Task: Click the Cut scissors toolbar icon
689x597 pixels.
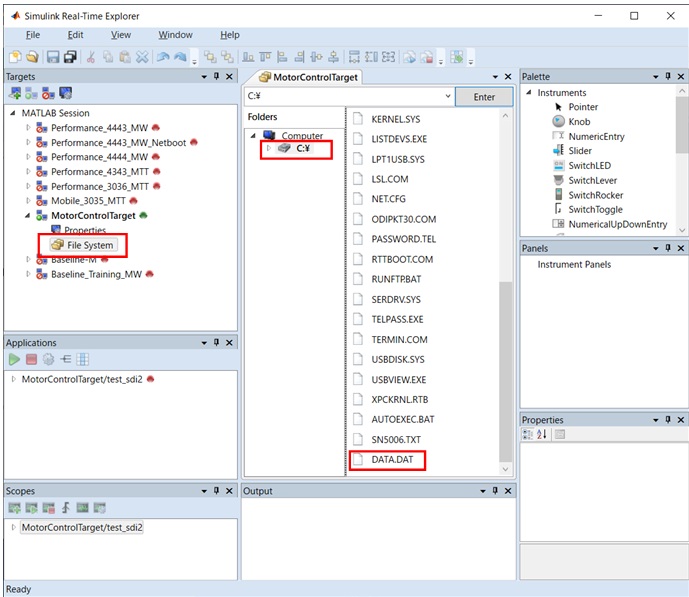Action: [91, 57]
